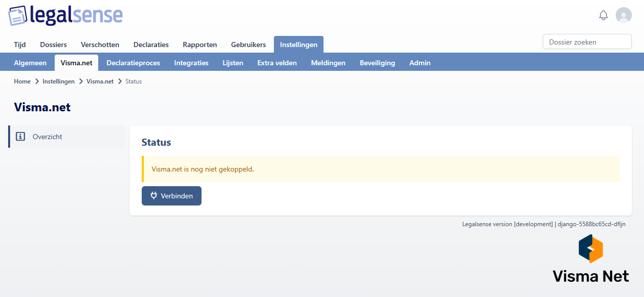
Task: Click the Verbinden button
Action: pos(172,196)
